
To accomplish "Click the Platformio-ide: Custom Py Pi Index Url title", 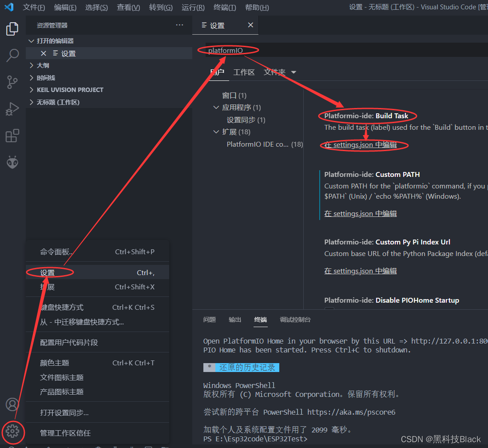I will coord(387,242).
